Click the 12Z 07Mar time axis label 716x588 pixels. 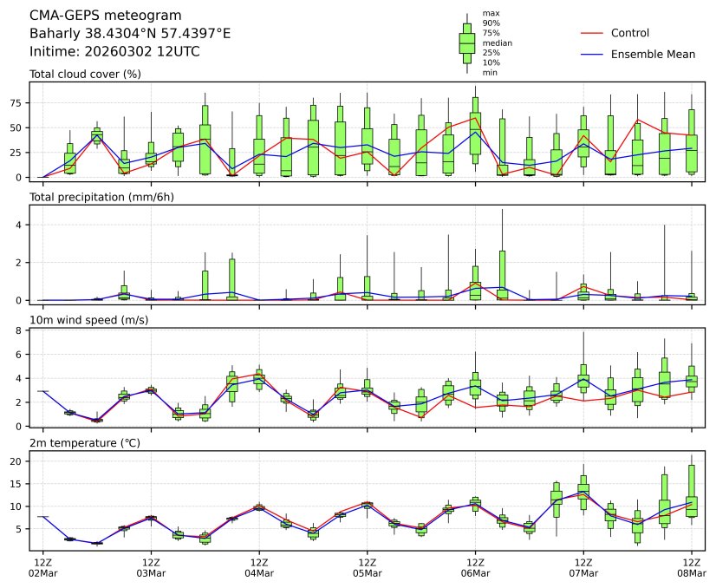click(583, 568)
